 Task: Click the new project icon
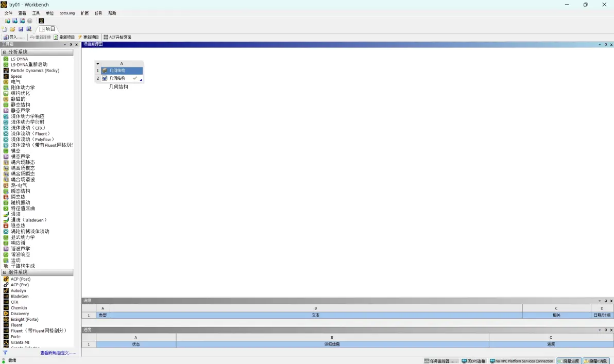[x=4, y=29]
